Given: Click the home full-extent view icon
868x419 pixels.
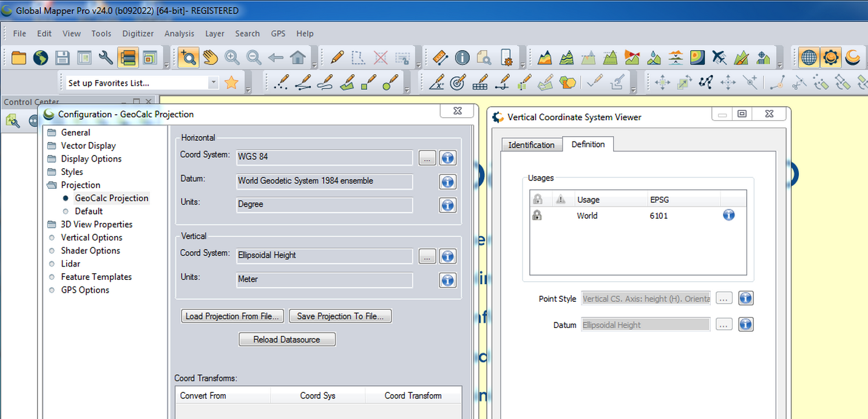Looking at the screenshot, I should click(297, 58).
